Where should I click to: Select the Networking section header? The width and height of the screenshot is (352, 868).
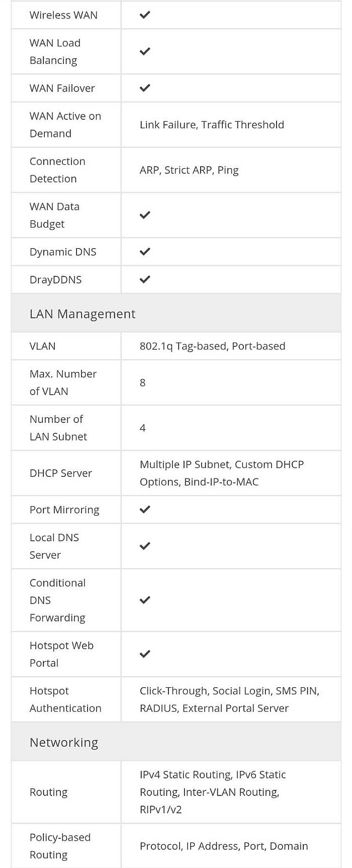point(176,742)
